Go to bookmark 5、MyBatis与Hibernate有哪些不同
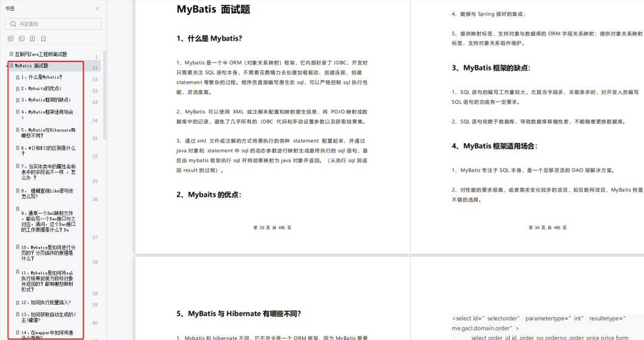 (x=48, y=132)
